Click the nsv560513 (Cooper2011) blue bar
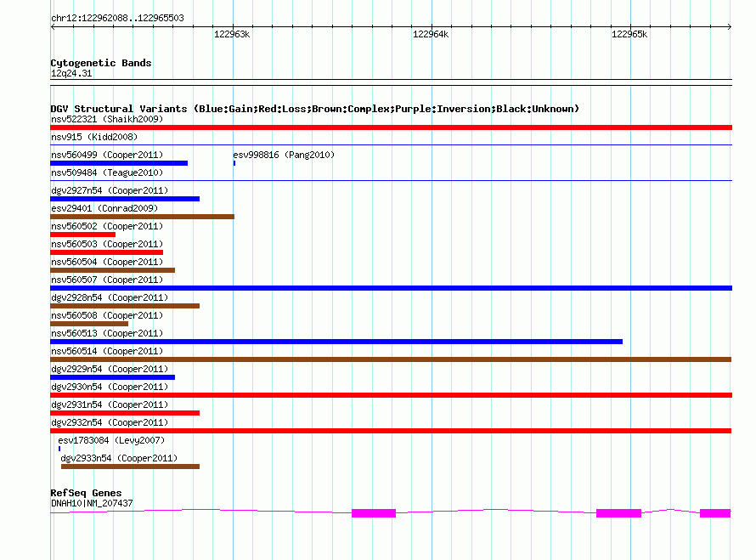This screenshot has height=560, width=756. (x=336, y=342)
